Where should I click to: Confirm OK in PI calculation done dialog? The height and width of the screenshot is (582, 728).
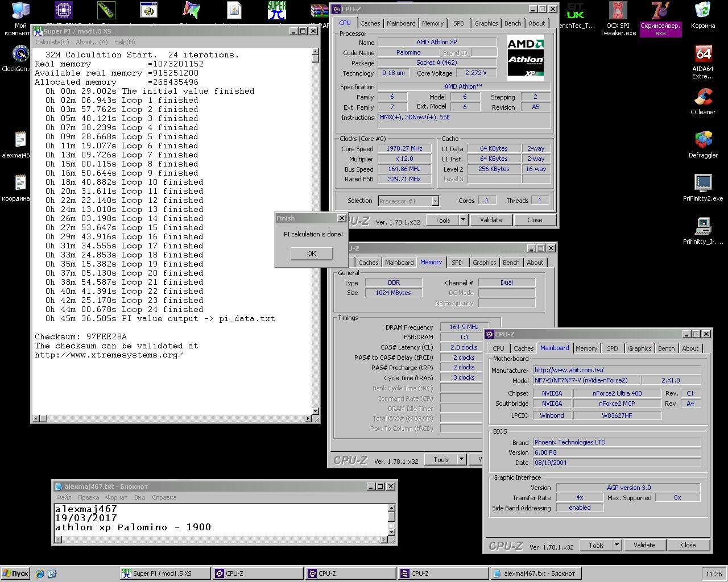click(x=312, y=253)
